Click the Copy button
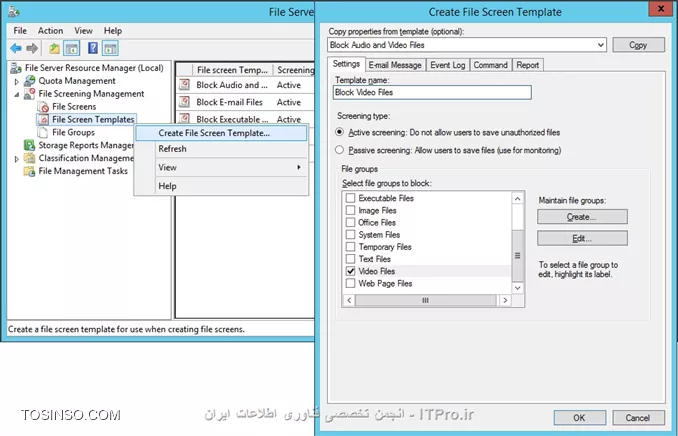This screenshot has height=436, width=678. pos(638,45)
